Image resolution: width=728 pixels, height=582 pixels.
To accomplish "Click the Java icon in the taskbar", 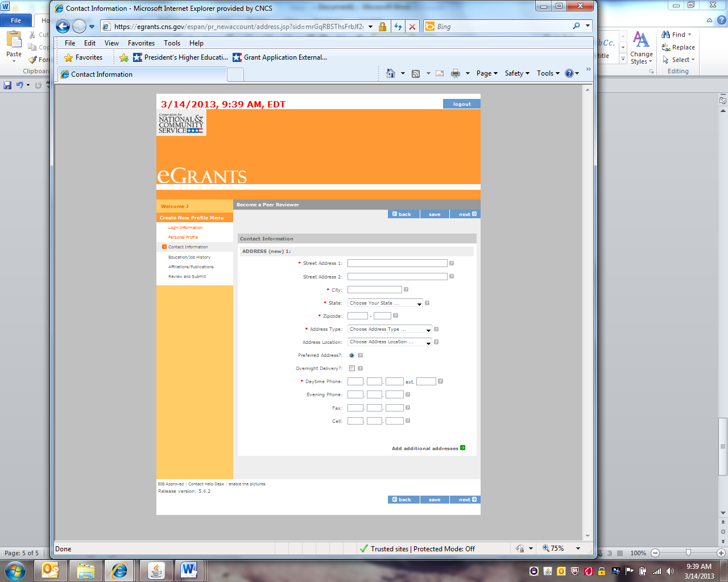I will coord(156,571).
